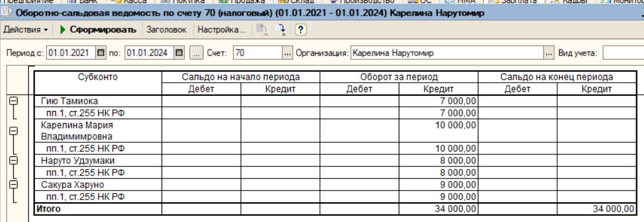Click the save settings icon in the toolbar
Screen dimensions: 644x222
[x=280, y=30]
